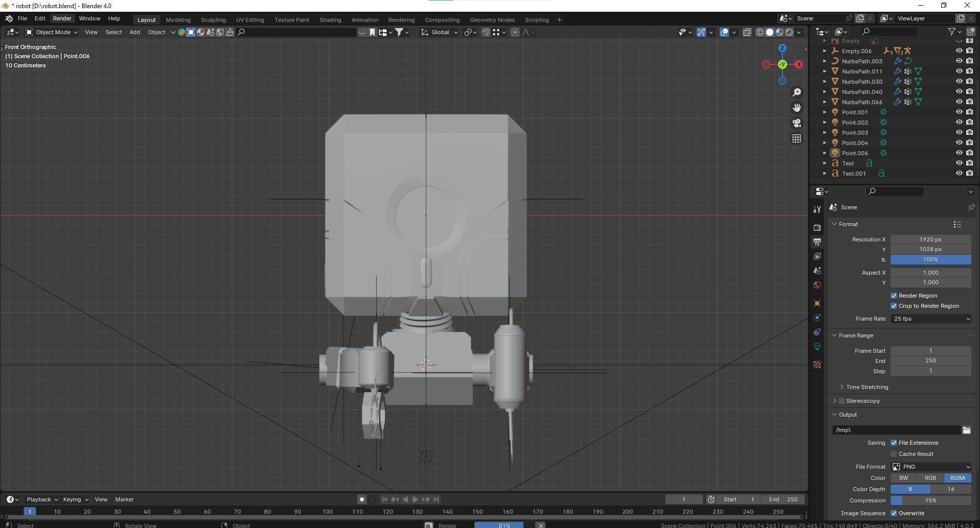This screenshot has width=980, height=528.
Task: Open the Object Mode dropdown
Action: click(52, 32)
